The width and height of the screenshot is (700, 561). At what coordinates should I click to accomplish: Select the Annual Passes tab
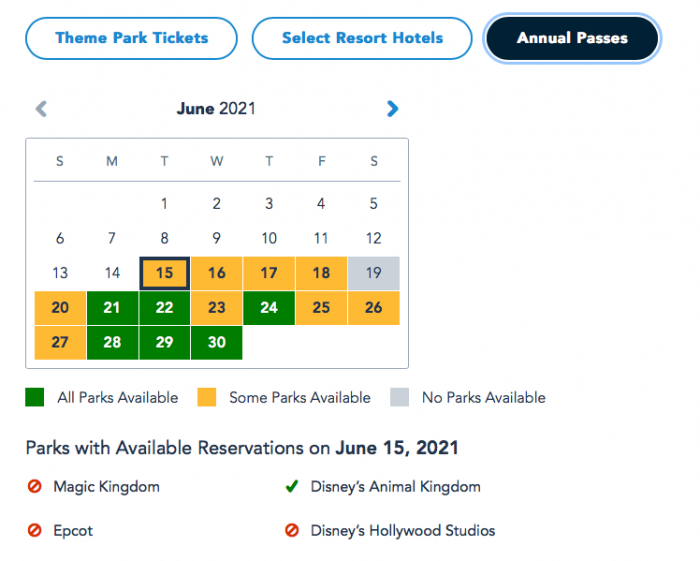click(x=572, y=39)
